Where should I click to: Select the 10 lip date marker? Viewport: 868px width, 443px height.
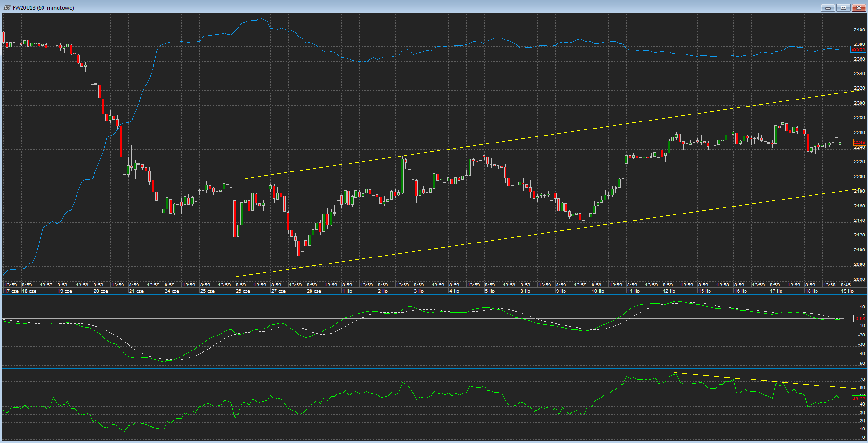[x=598, y=291]
